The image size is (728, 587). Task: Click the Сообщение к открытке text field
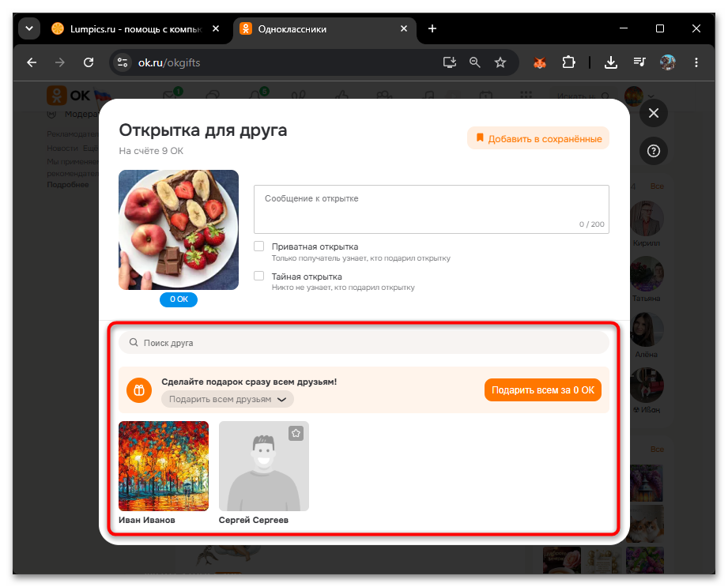[432, 209]
